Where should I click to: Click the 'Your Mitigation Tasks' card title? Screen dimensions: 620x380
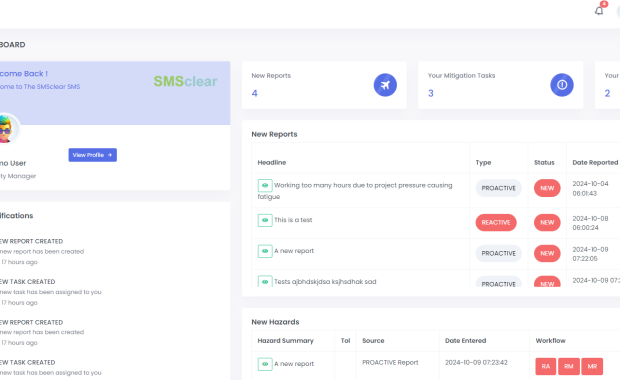(x=461, y=76)
